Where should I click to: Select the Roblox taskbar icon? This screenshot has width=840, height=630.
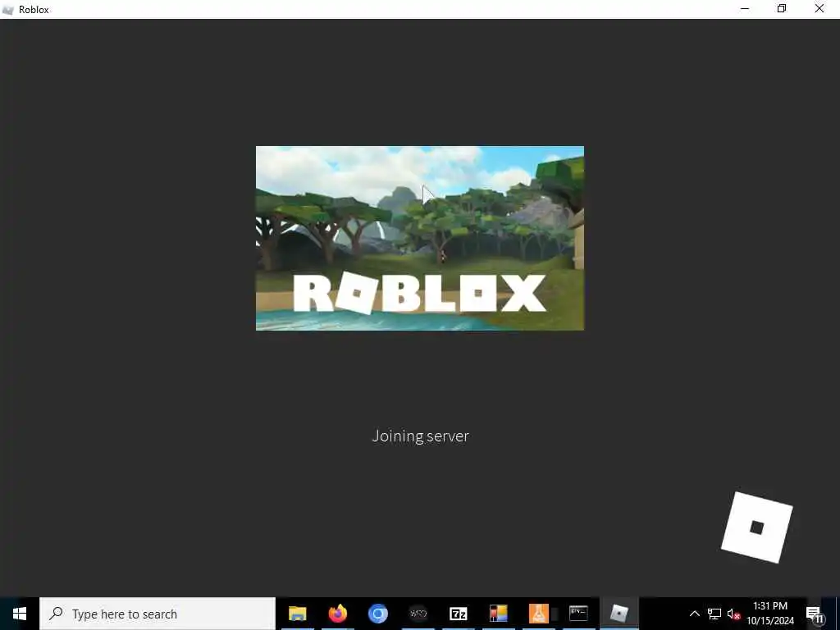619,614
